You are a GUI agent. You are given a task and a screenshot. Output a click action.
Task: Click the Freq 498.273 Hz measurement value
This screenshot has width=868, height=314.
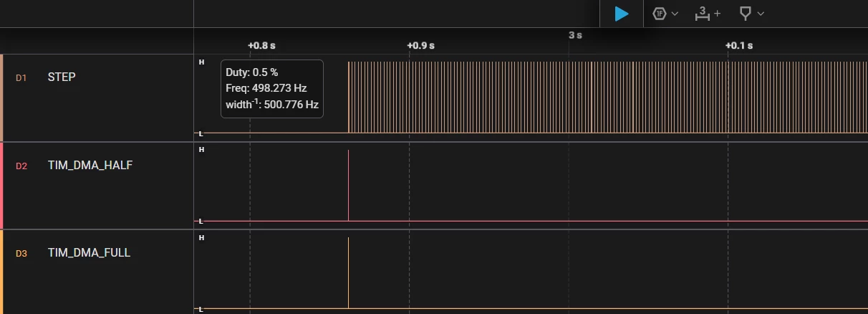(x=266, y=88)
